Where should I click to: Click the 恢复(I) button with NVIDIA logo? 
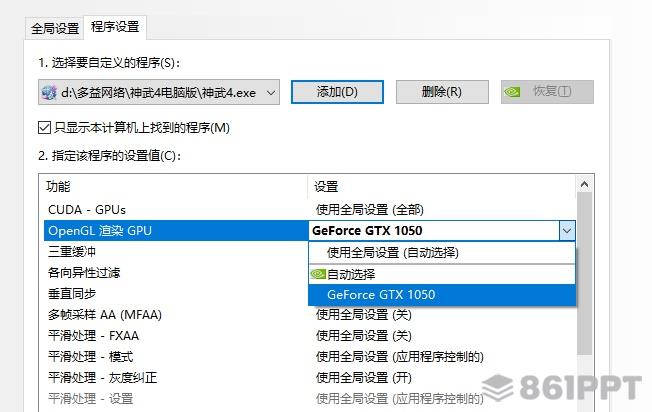click(547, 91)
